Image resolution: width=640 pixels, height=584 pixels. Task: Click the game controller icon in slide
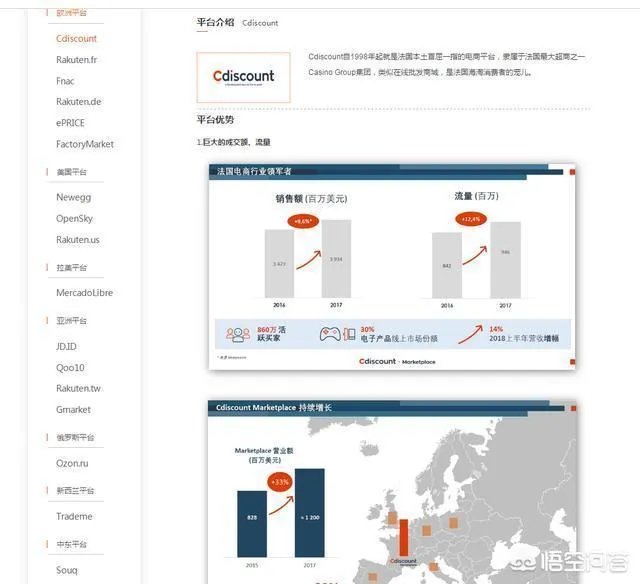[330, 334]
